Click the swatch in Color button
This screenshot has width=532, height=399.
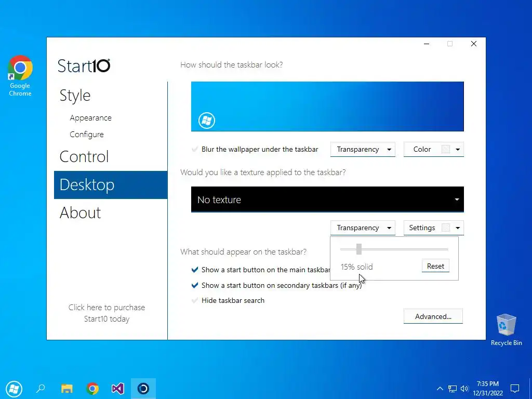click(445, 149)
